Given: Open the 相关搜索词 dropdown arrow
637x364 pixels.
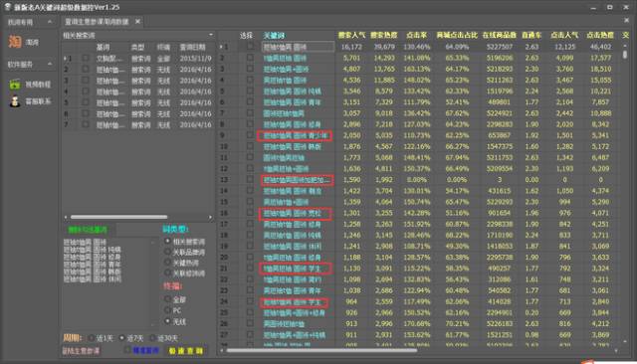Looking at the screenshot, I should (210, 35).
